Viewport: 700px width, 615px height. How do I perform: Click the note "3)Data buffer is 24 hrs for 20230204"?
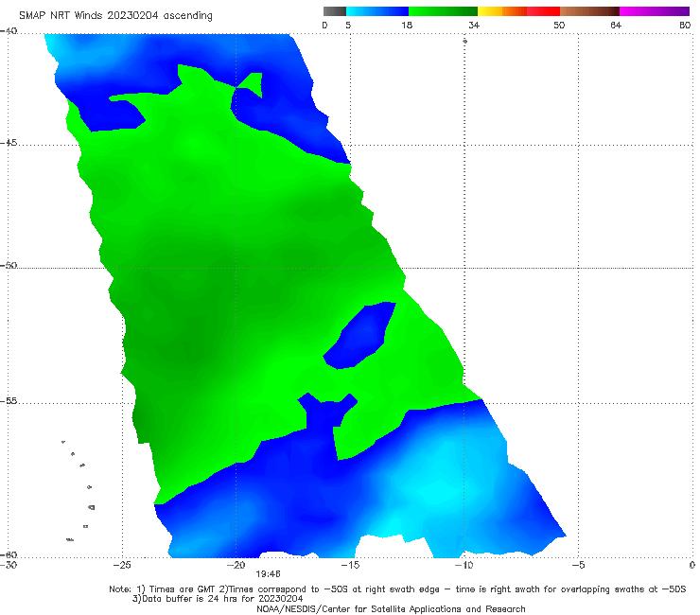click(x=218, y=599)
